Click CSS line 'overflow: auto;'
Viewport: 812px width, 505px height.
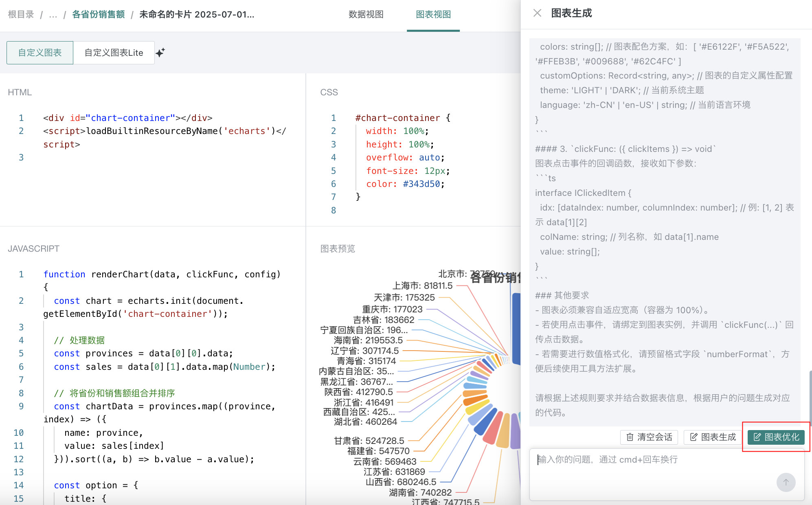pos(405,158)
